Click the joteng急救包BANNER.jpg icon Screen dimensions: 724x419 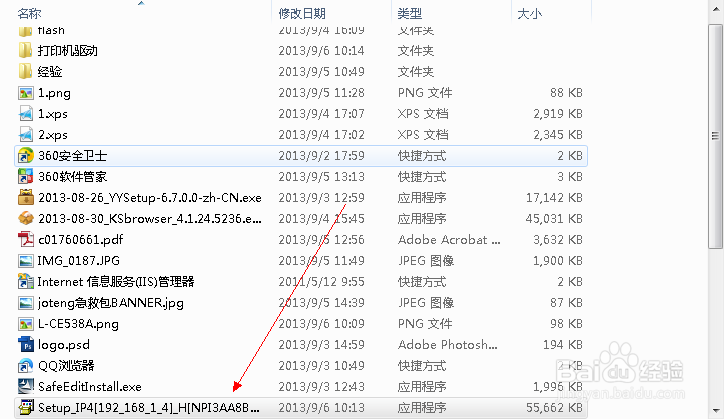click(x=25, y=303)
